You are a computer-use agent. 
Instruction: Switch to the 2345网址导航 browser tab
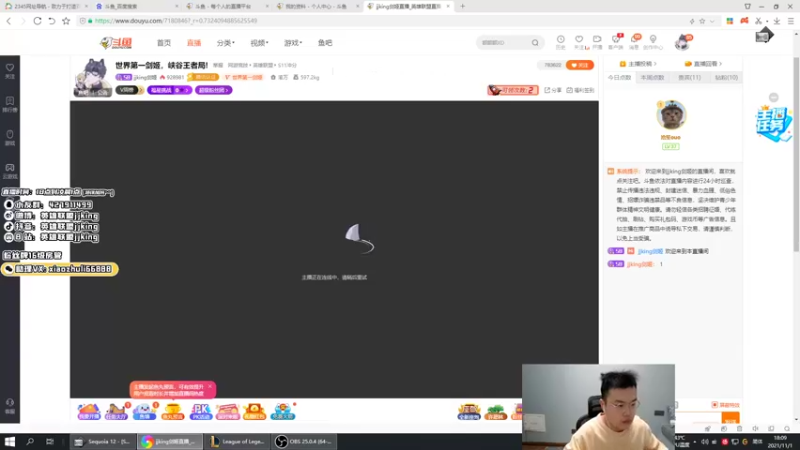46,6
